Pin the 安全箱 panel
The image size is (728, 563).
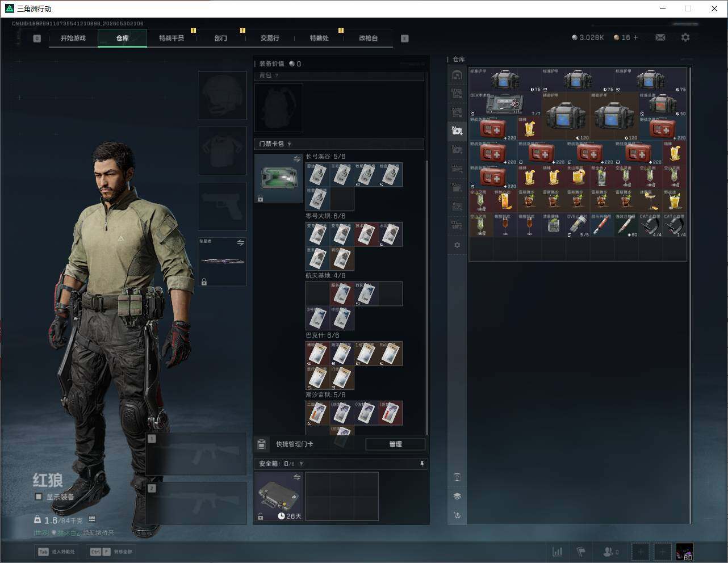[421, 464]
